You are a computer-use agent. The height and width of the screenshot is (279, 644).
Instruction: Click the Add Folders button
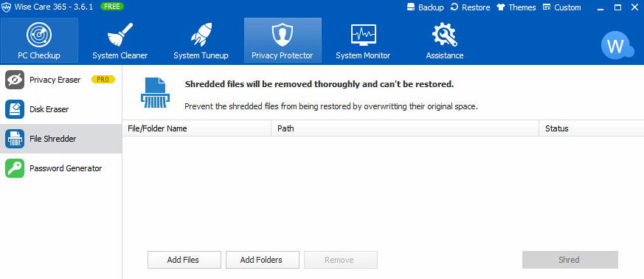[x=263, y=260]
